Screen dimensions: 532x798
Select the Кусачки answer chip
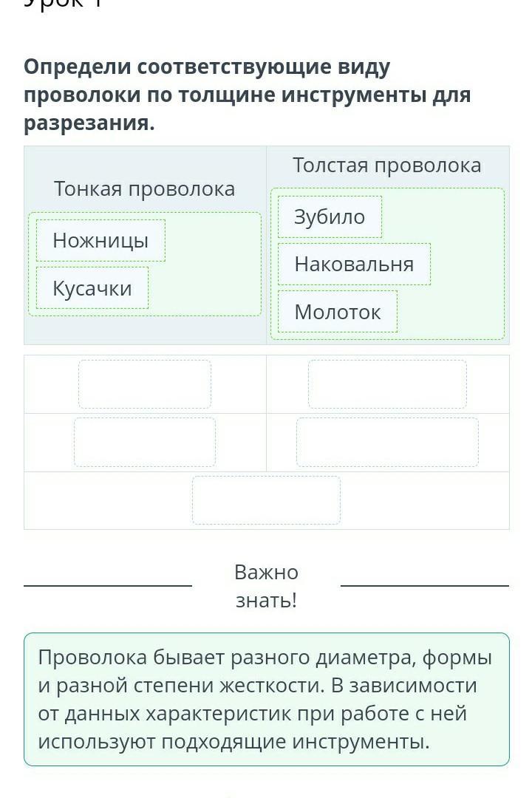click(x=92, y=288)
